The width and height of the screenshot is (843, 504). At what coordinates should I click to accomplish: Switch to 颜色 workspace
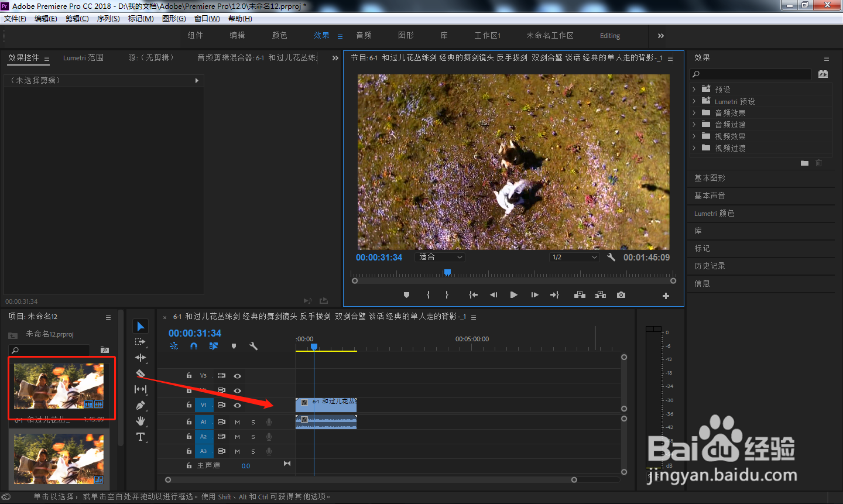[x=280, y=36]
